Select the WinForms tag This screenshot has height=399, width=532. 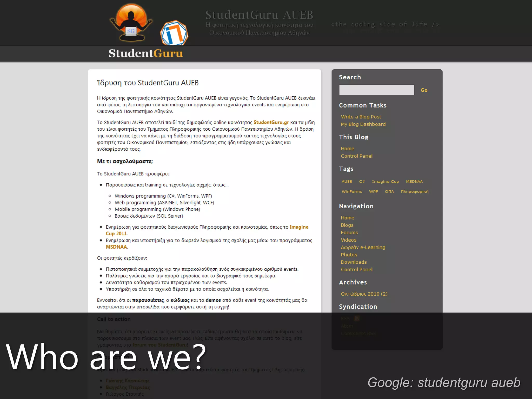[x=352, y=191]
